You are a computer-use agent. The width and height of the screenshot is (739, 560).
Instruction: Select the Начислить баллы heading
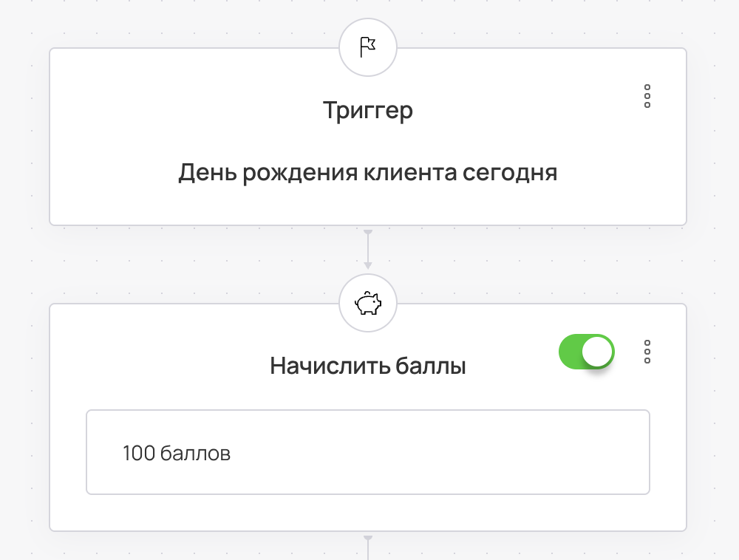tap(368, 366)
